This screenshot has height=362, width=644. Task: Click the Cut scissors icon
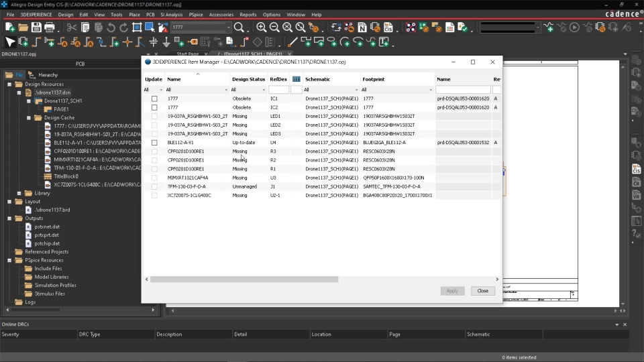(x=72, y=27)
